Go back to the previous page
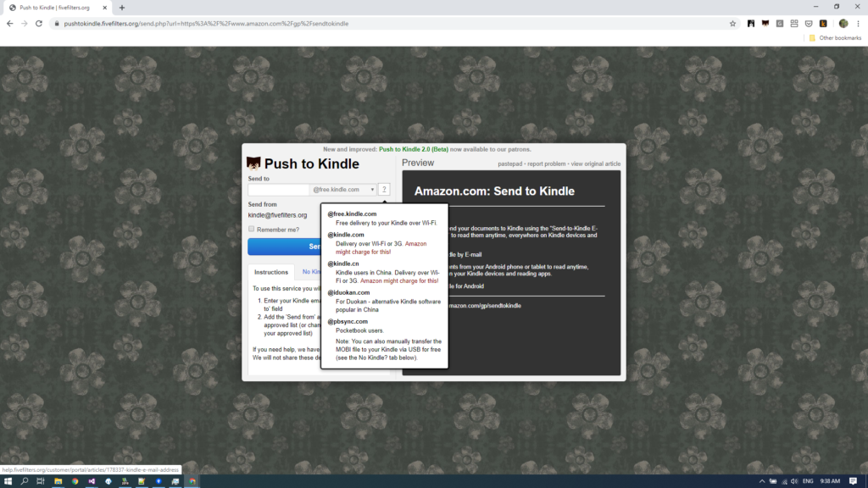Image resolution: width=868 pixels, height=488 pixels. (10, 24)
